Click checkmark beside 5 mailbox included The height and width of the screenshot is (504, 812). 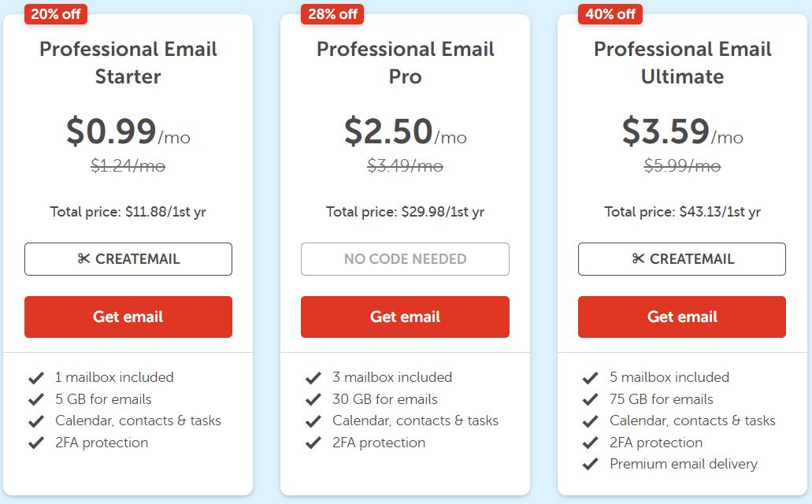click(x=590, y=378)
